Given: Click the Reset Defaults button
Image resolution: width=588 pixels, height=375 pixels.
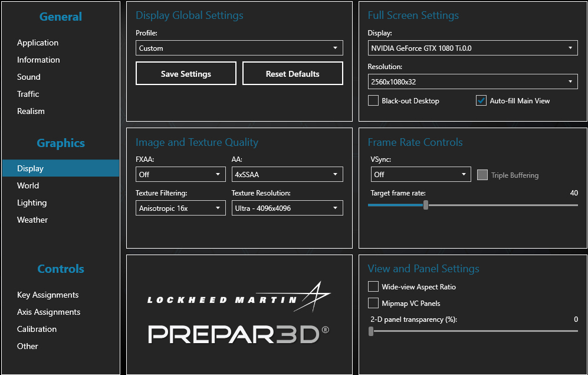Looking at the screenshot, I should [293, 74].
